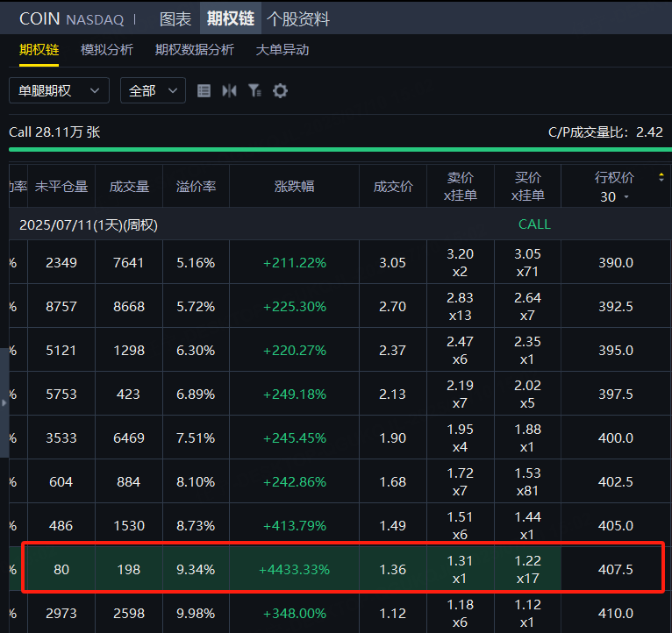
Task: Open the strike count 30 dropdown
Action: pos(614,197)
